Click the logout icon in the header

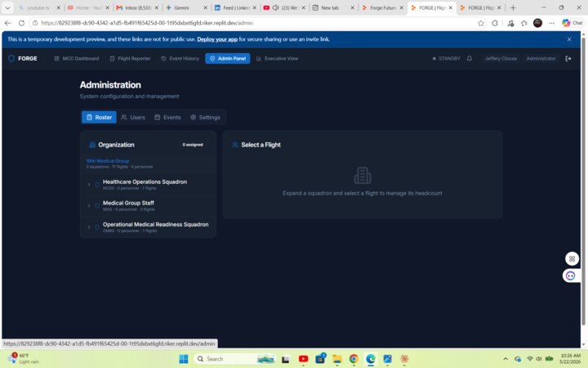point(568,59)
